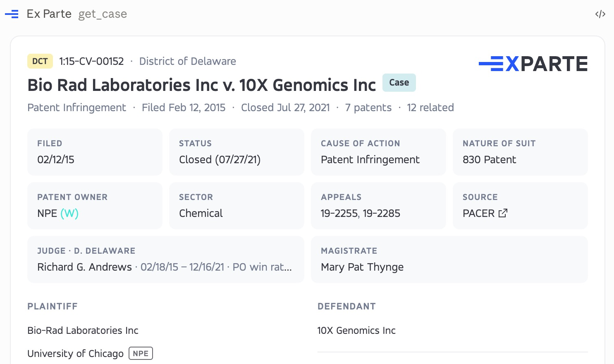Click the DEFENDANT section heading

click(x=346, y=306)
